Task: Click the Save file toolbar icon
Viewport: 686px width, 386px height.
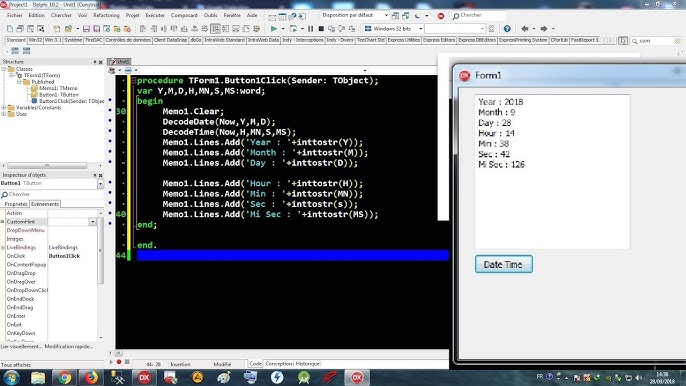Action: pyautogui.click(x=86, y=29)
